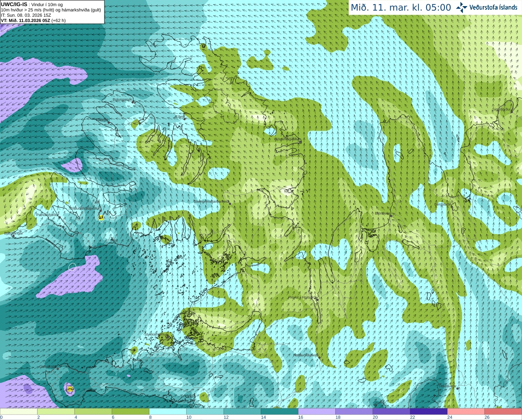The image size is (522, 420).
Task: Click the Steingrímsfjarðarheiði station label
Action: (x=211, y=201)
